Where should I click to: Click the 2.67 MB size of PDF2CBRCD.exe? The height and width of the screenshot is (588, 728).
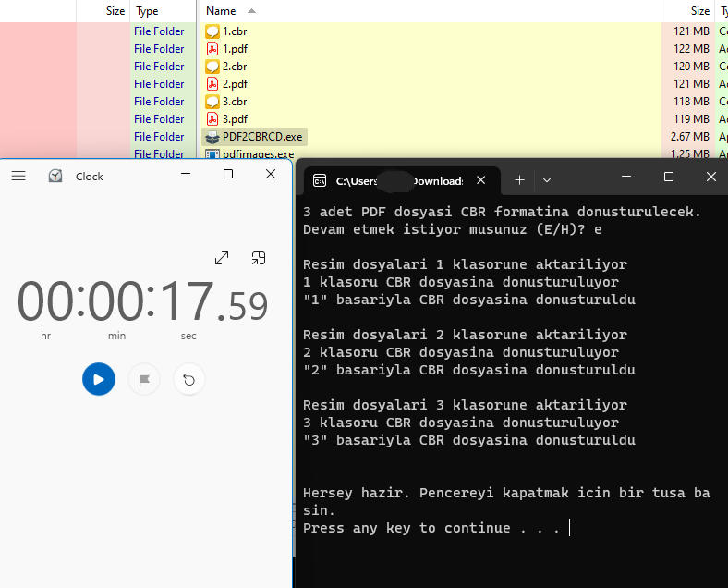690,137
